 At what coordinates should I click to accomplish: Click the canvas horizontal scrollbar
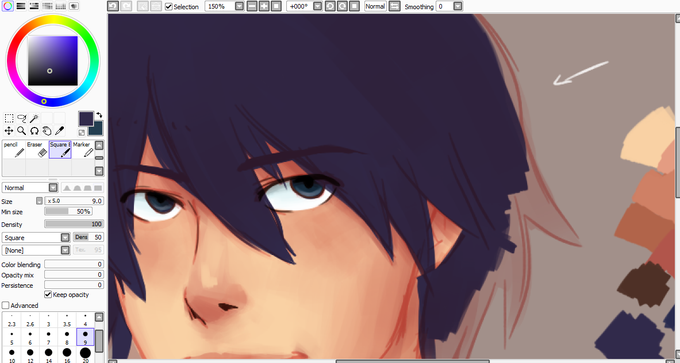tap(412, 361)
